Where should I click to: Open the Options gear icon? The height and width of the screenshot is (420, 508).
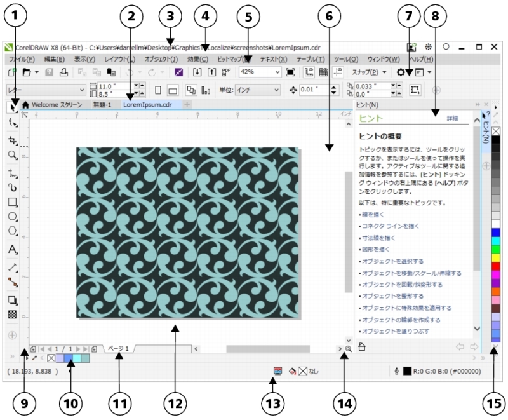click(401, 72)
